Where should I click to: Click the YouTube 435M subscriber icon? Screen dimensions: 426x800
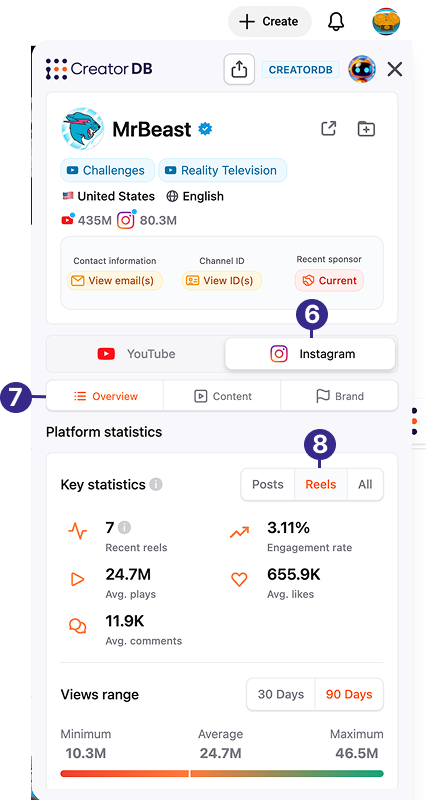click(x=67, y=220)
